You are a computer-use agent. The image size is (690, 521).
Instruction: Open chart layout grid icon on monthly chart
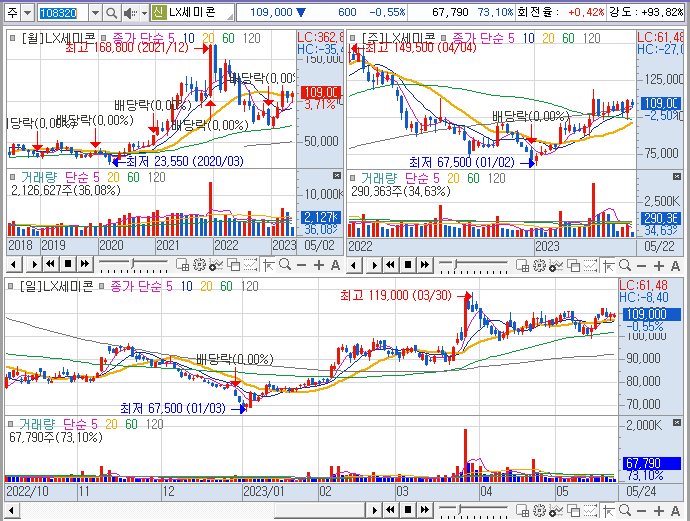182,264
